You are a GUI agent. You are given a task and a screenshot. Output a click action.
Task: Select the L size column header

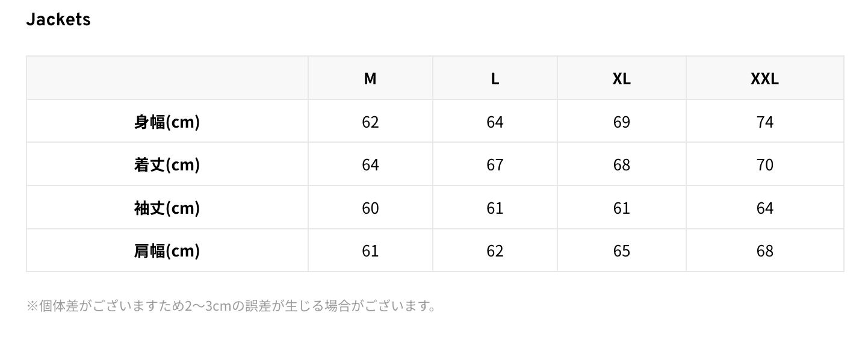coord(495,78)
